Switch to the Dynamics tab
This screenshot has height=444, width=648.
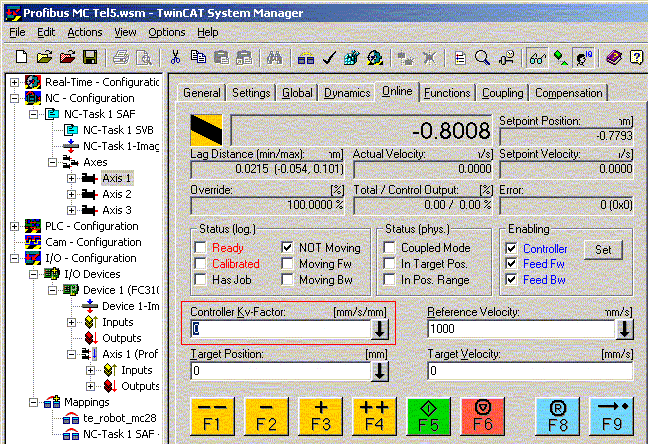tap(347, 93)
